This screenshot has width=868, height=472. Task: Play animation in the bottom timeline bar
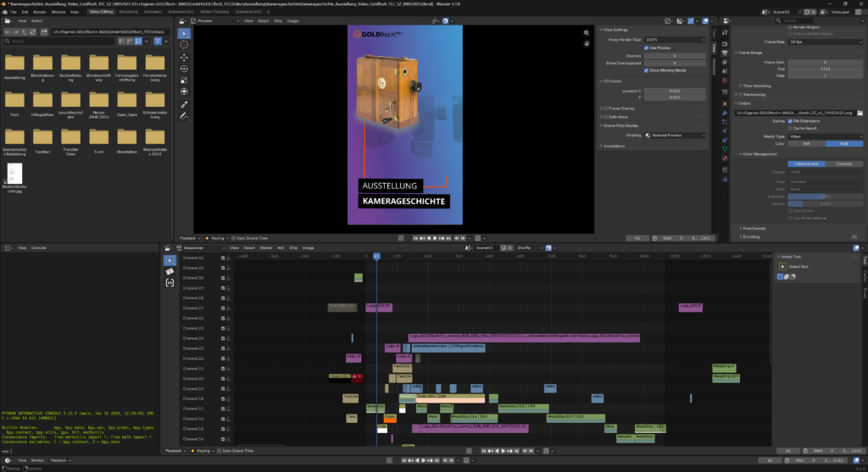coord(425,460)
